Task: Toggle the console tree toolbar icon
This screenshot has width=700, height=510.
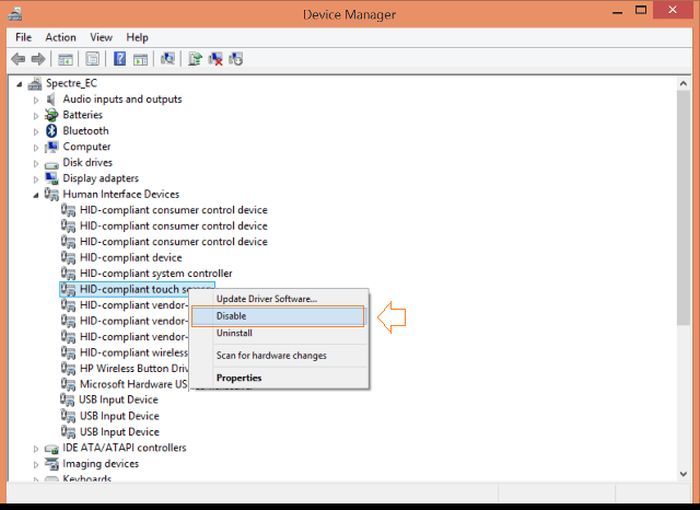Action: point(66,59)
